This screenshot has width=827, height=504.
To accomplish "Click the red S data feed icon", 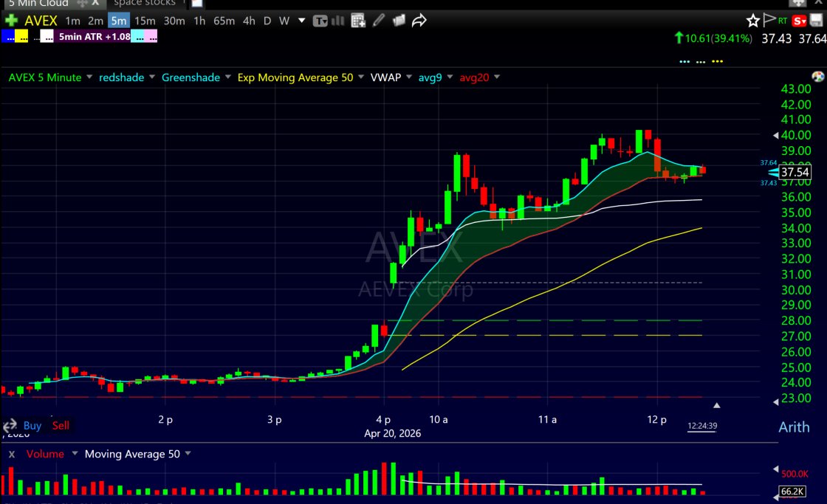I will [798, 20].
